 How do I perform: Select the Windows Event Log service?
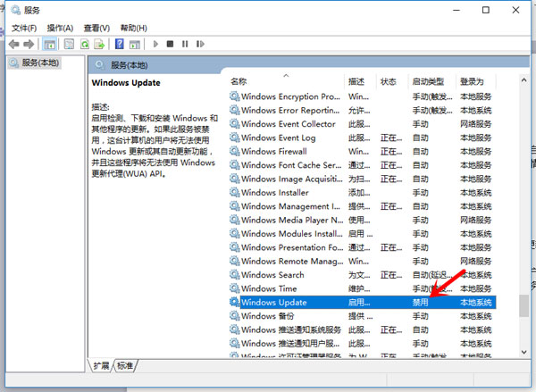(363, 138)
